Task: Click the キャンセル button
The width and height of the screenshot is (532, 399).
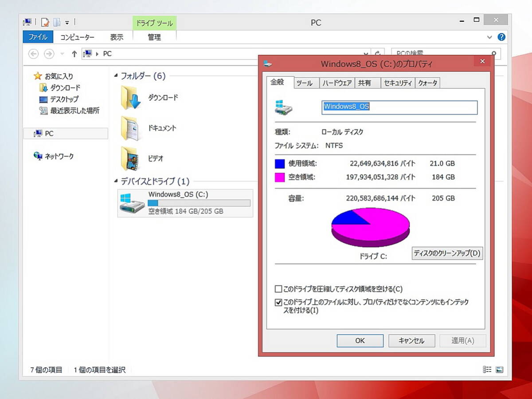Action: pyautogui.click(x=411, y=341)
